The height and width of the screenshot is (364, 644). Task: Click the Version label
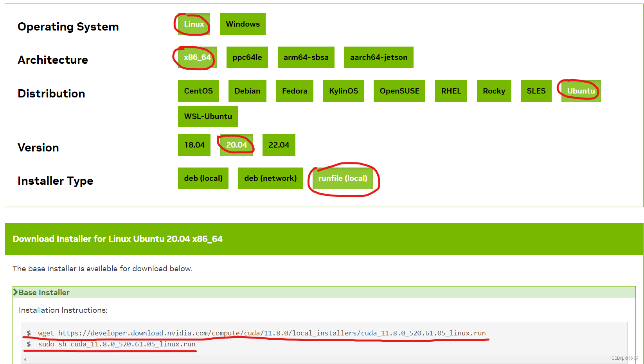(x=38, y=148)
